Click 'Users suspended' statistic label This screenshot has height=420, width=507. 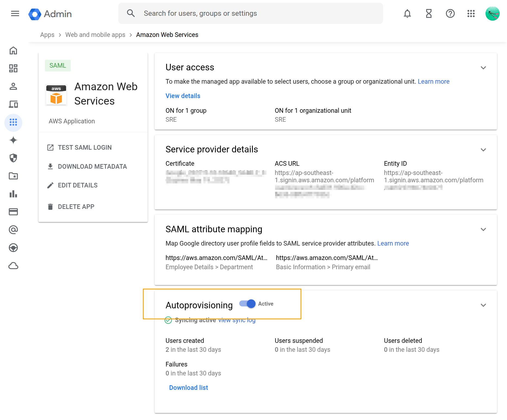[x=299, y=341]
